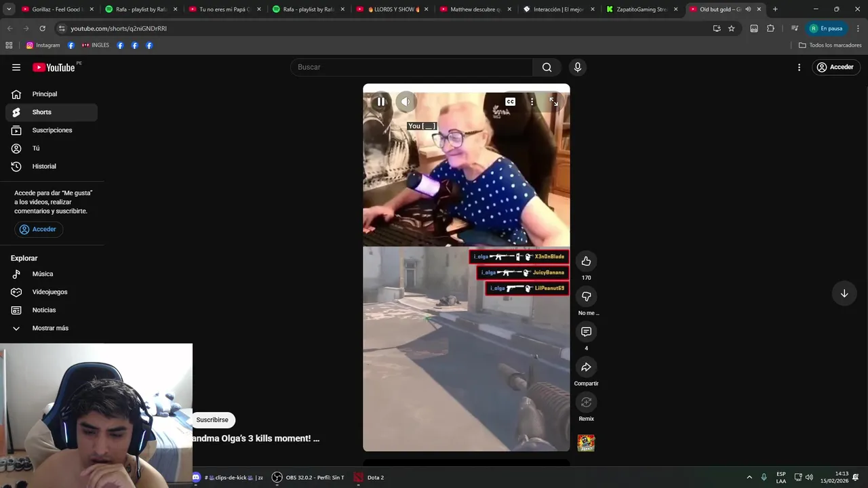This screenshot has height=488, width=868.
Task: Pause the Shorts video
Action: click(381, 102)
